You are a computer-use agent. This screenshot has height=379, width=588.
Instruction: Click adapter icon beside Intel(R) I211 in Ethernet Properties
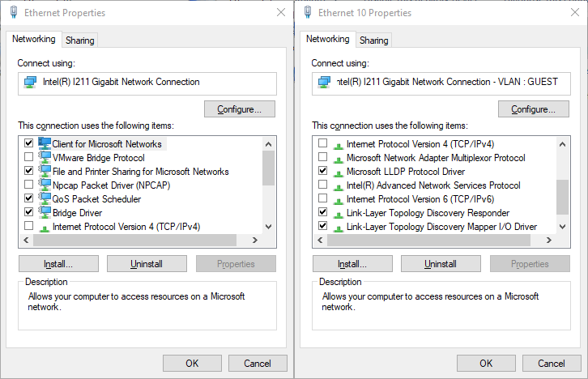pos(31,82)
